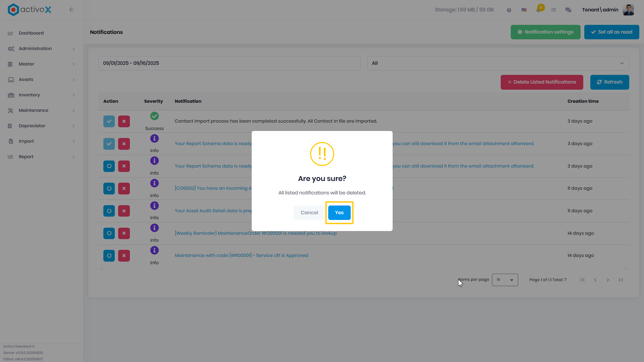Change language via the flag icon
Screen dimensions: 644x362
tap(524, 10)
